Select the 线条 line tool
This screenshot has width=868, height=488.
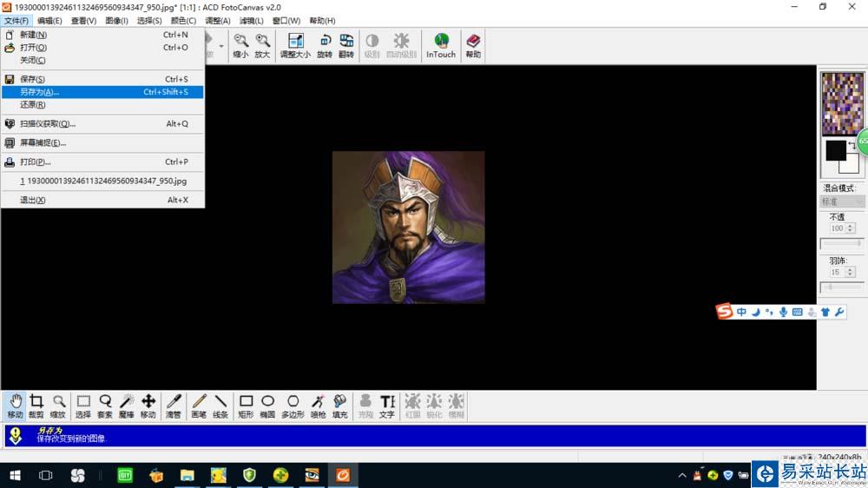[x=220, y=406]
